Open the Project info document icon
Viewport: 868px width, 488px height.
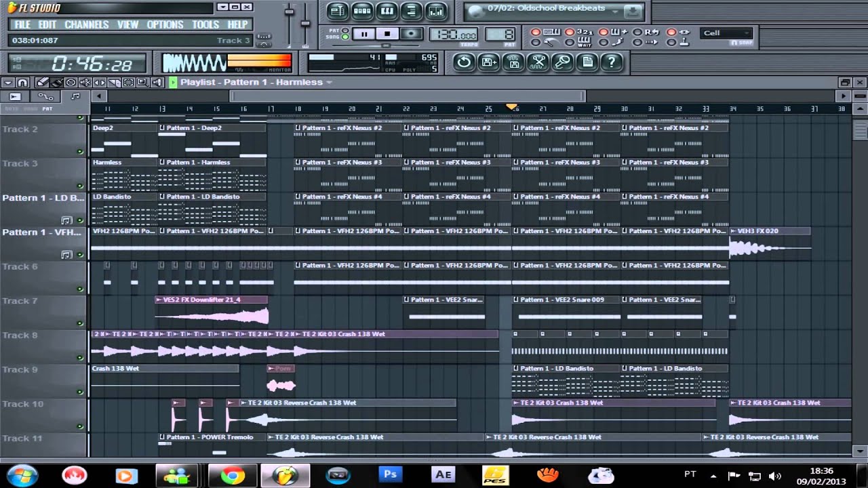[x=587, y=62]
